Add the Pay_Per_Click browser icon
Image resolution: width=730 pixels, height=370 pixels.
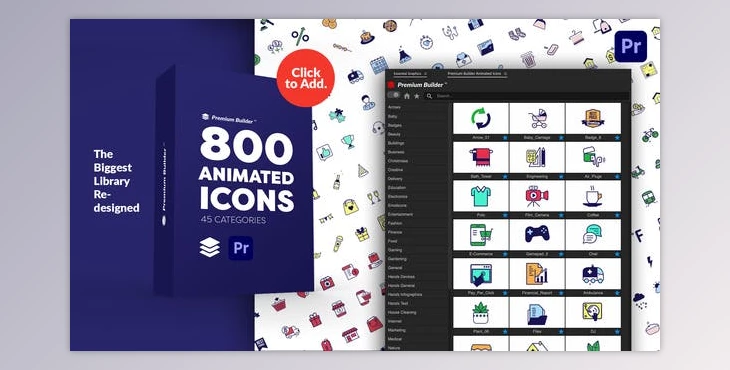click(481, 274)
